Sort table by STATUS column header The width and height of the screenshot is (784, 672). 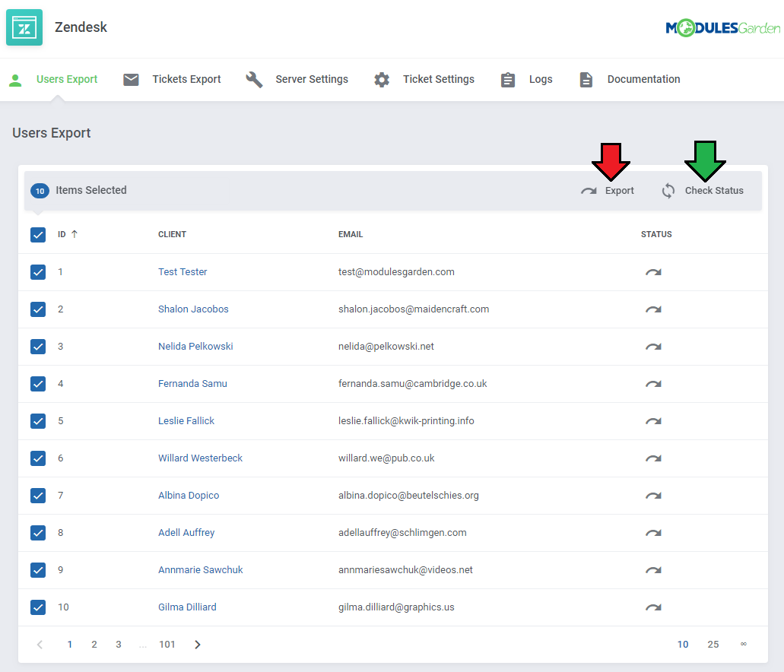point(656,234)
